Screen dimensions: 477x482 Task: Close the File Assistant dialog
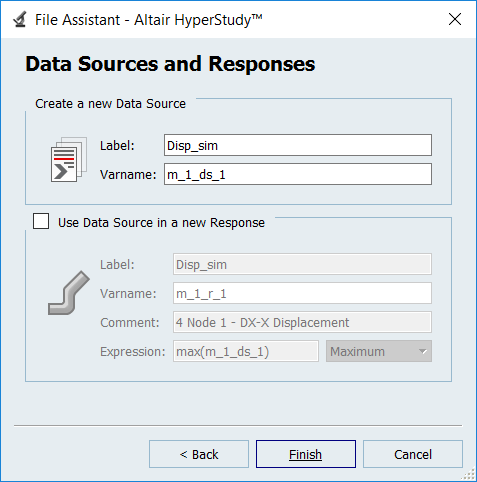coord(455,19)
